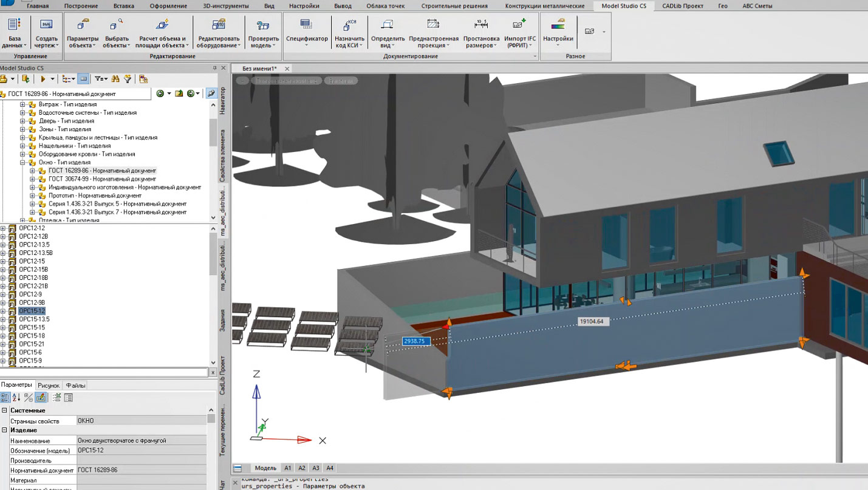Image resolution: width=868 pixels, height=490 pixels.
Task: Switch to the Файлы tab
Action: (x=75, y=386)
